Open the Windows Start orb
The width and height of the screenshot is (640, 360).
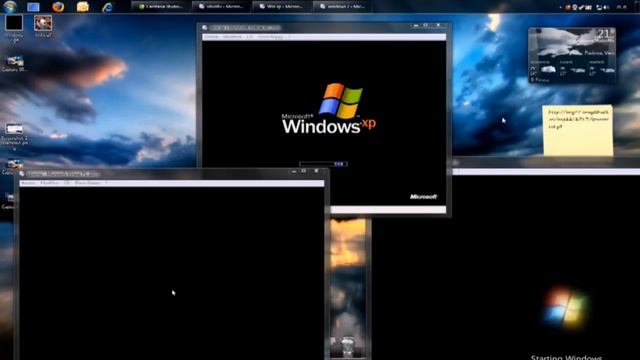tap(10, 6)
